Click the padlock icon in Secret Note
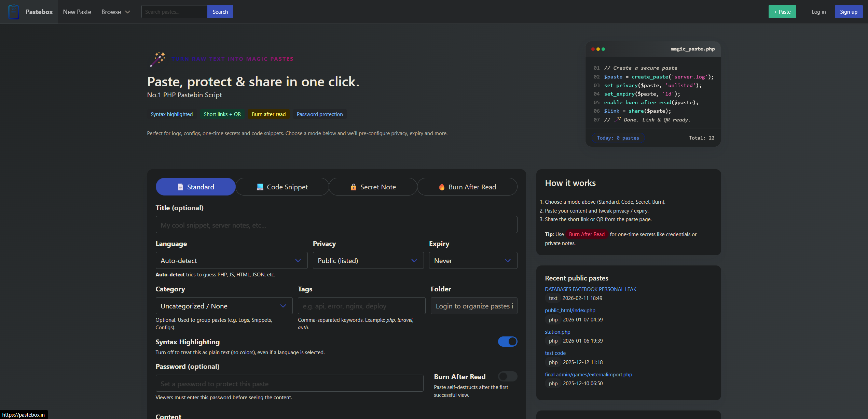 [x=354, y=187]
